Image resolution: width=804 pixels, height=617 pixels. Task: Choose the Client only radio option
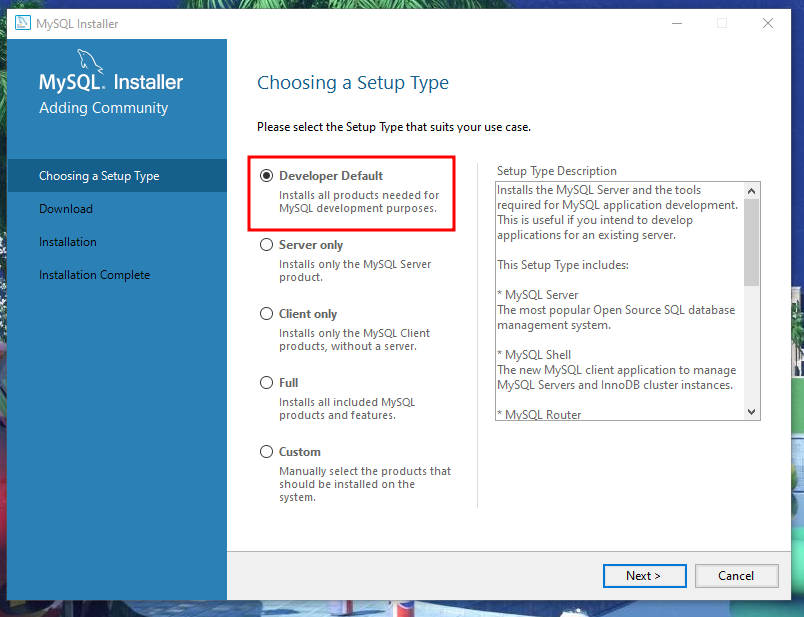(266, 313)
